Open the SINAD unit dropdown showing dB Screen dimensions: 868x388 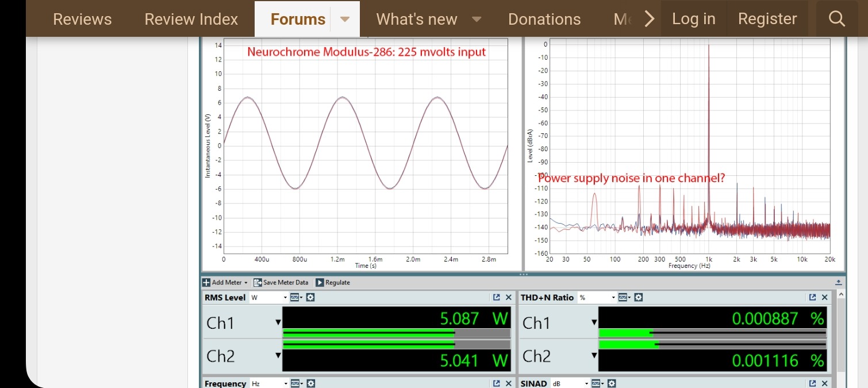[570, 383]
